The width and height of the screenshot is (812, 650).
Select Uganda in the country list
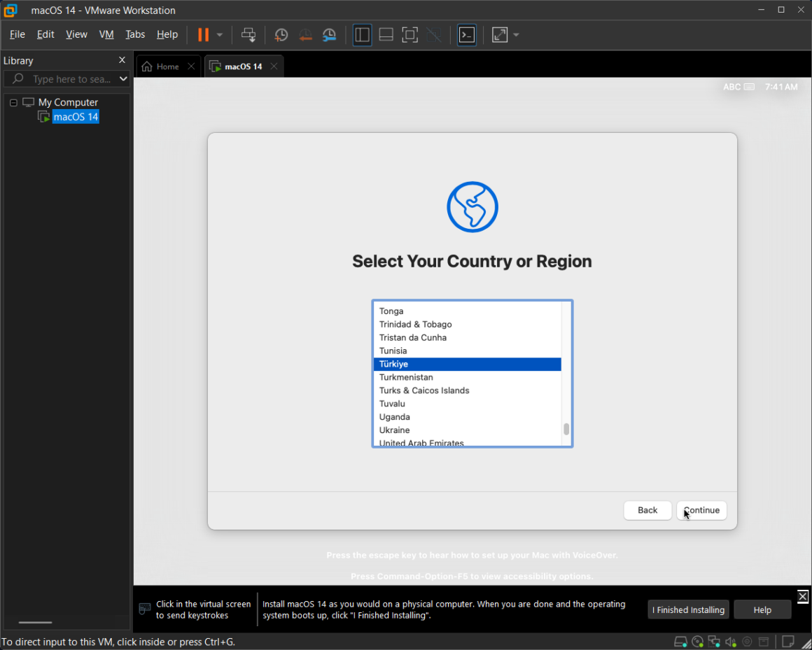click(x=467, y=417)
